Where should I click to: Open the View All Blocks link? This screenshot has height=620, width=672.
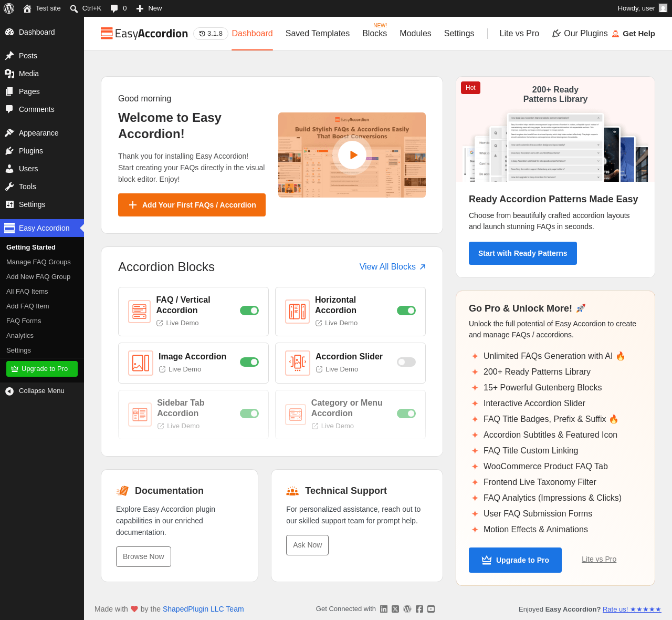click(393, 267)
